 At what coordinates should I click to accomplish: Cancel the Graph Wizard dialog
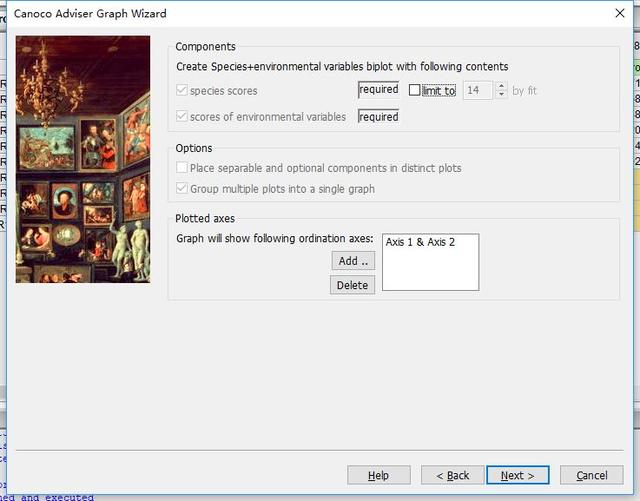tap(591, 475)
